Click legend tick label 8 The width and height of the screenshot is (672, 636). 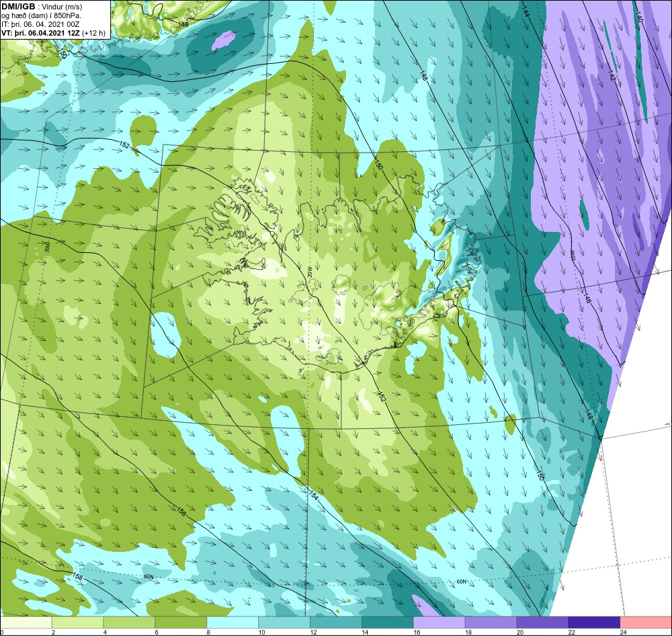coord(208,632)
